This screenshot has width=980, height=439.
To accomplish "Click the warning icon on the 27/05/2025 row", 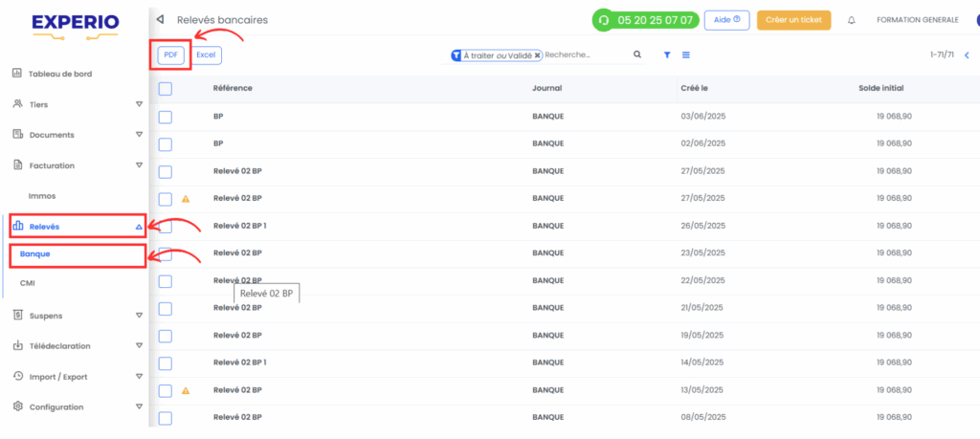I will tap(185, 199).
